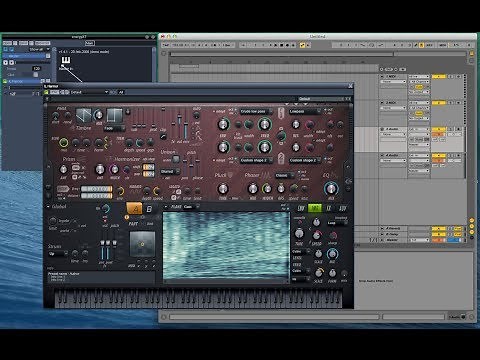Image resolution: width=480 pixels, height=360 pixels.
Task: Click the Drop Audio Effects Here device area
Action: pos(376,281)
